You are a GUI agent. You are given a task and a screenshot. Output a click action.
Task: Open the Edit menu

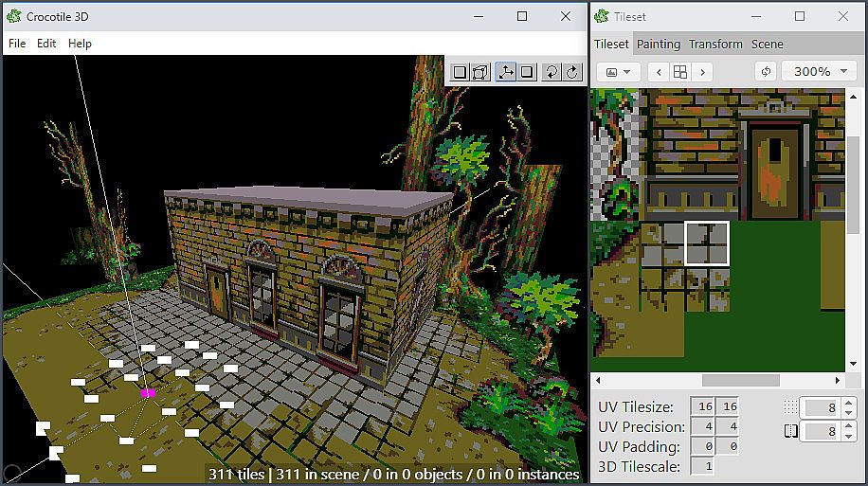click(46, 44)
